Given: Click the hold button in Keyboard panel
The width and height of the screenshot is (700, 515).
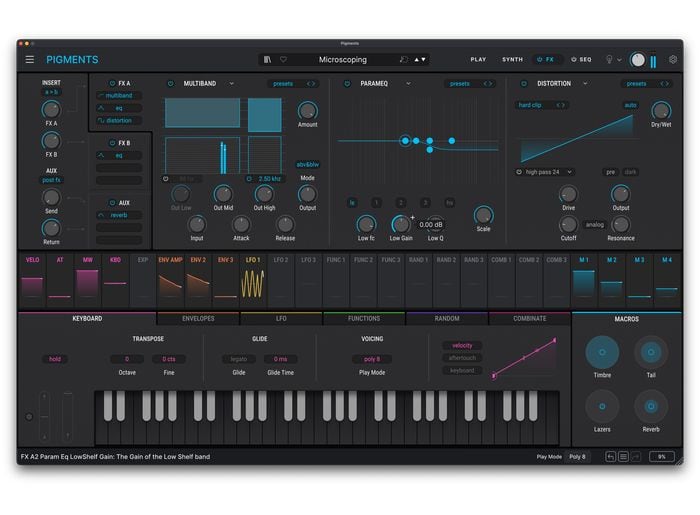Looking at the screenshot, I should click(56, 358).
